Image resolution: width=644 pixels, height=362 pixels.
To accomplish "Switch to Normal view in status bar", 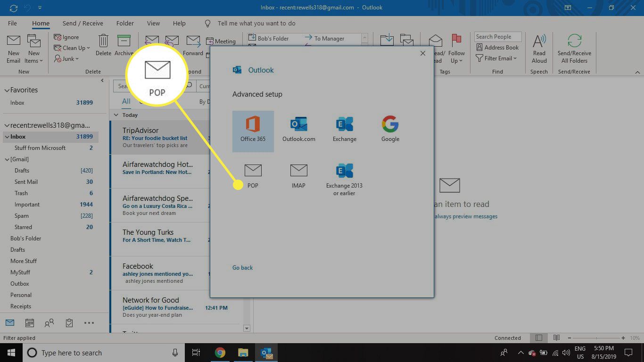I will (539, 337).
